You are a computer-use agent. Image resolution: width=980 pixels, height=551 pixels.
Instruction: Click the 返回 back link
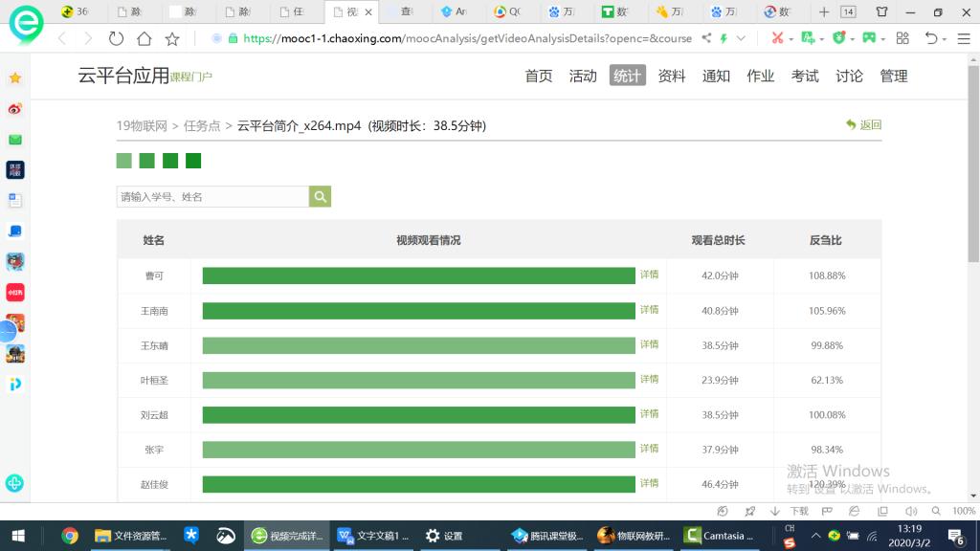coord(864,125)
